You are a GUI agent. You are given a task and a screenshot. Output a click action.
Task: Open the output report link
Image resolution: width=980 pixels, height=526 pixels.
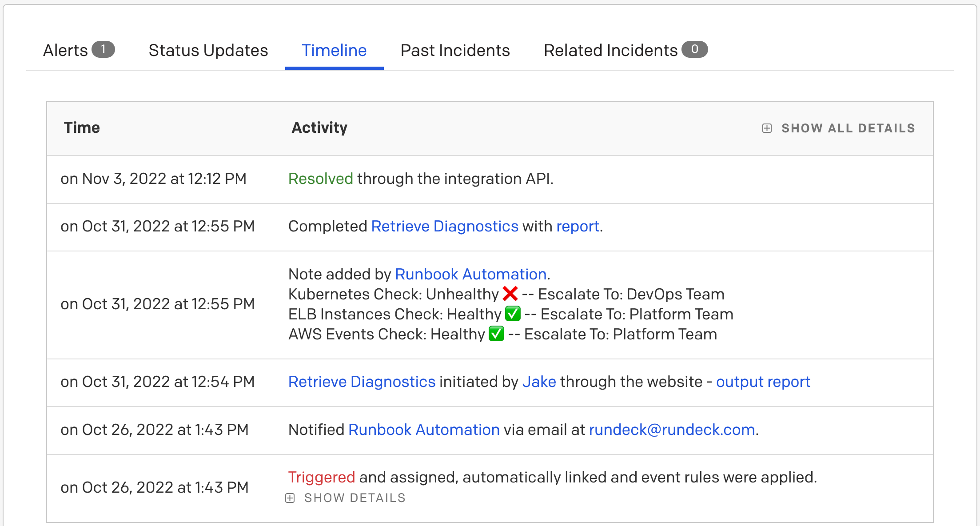coord(763,382)
